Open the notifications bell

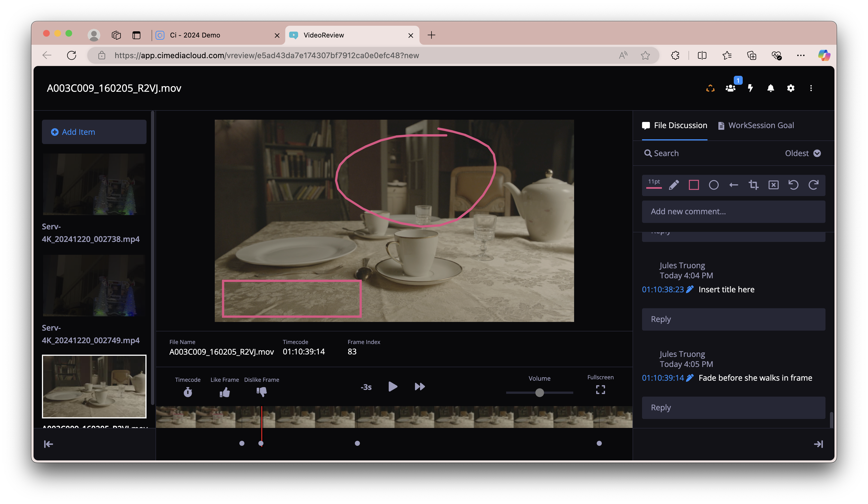770,88
